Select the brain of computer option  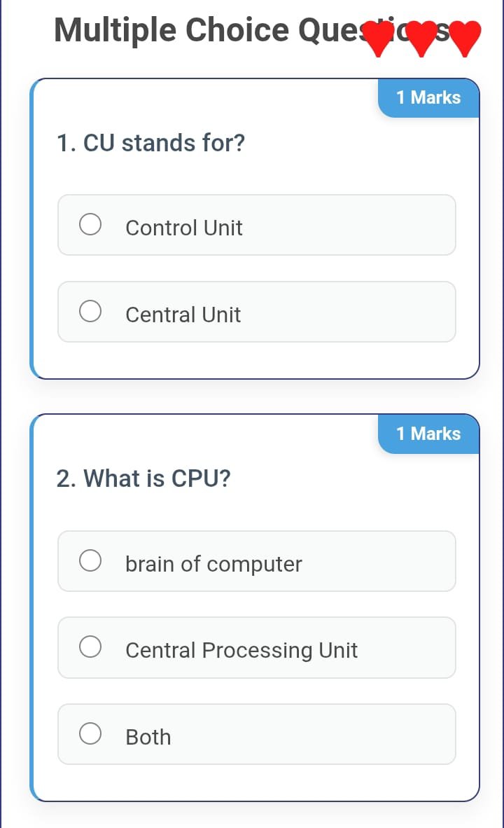click(90, 560)
